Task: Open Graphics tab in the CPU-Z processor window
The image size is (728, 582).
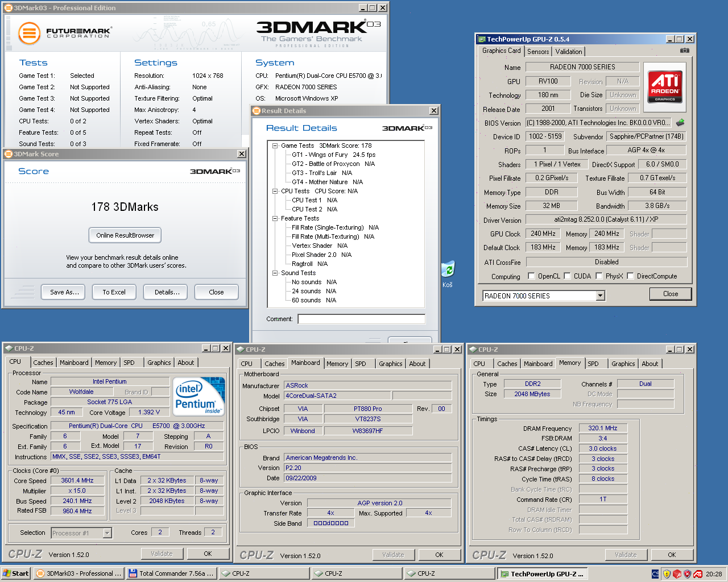Action: 159,363
